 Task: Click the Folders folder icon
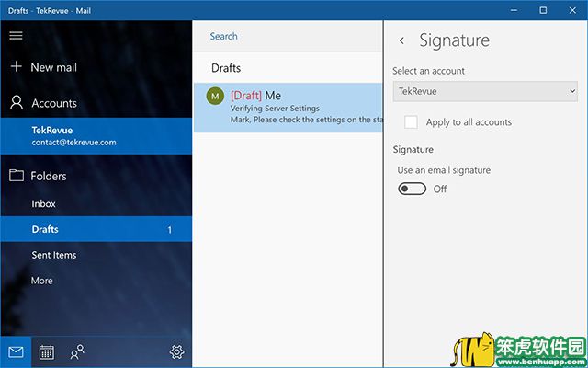pos(17,176)
